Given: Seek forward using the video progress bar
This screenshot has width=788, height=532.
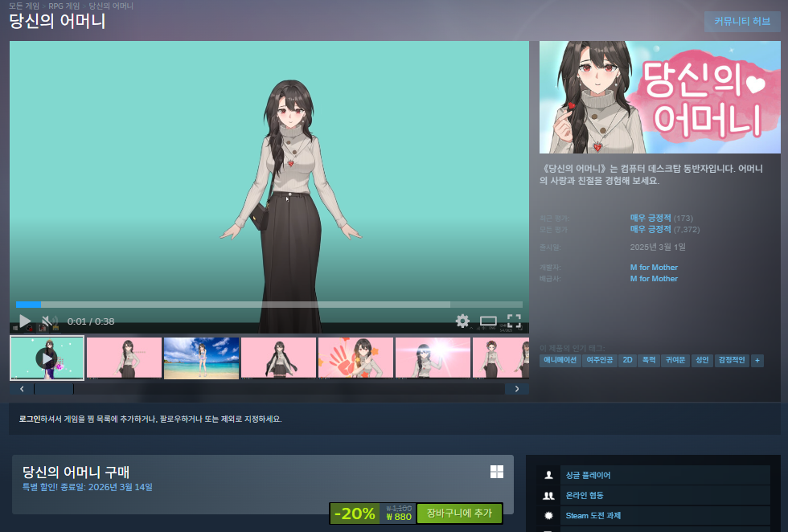Looking at the screenshot, I should click(241, 305).
